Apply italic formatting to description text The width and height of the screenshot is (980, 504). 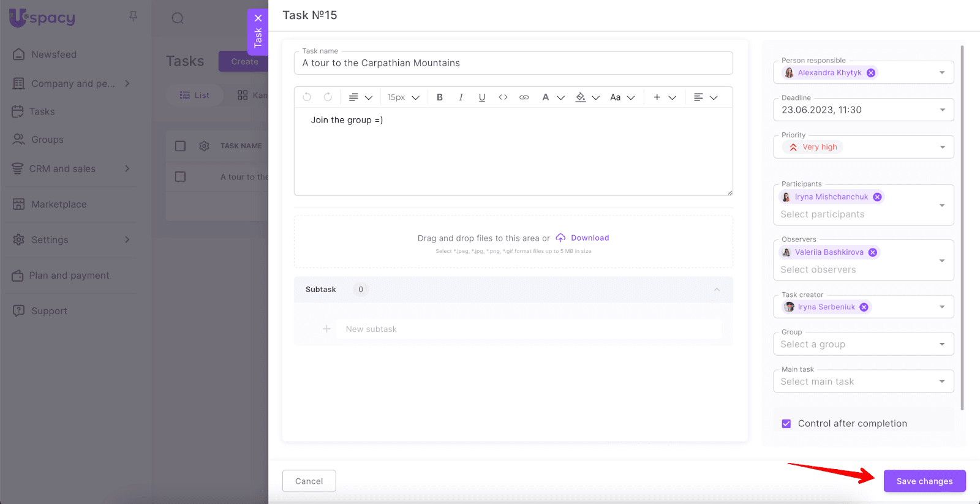pos(461,97)
